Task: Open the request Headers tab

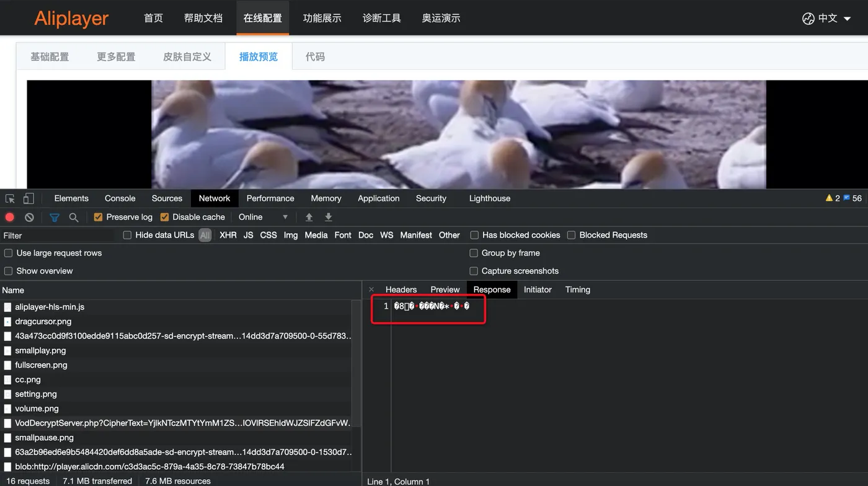Action: click(x=401, y=289)
